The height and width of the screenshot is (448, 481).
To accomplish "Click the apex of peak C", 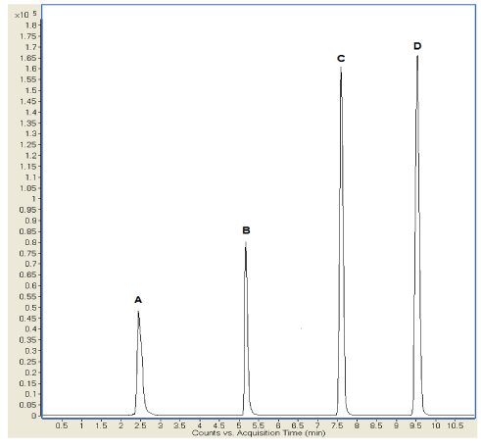I will pyautogui.click(x=341, y=68).
